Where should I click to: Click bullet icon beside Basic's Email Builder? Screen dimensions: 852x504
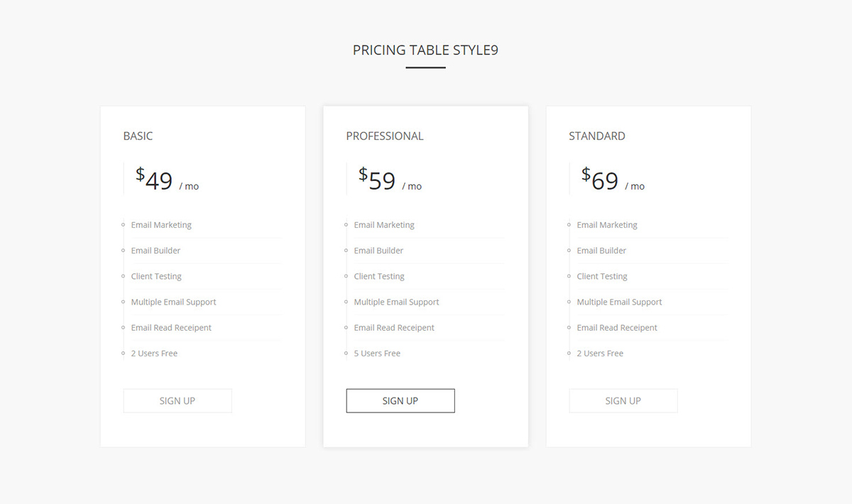tap(124, 251)
